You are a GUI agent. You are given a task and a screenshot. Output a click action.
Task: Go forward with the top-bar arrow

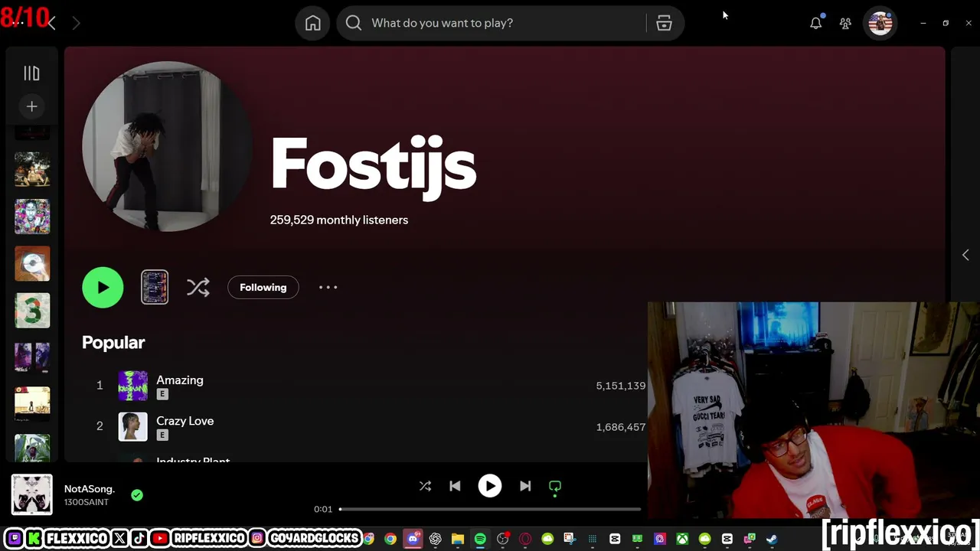click(76, 23)
